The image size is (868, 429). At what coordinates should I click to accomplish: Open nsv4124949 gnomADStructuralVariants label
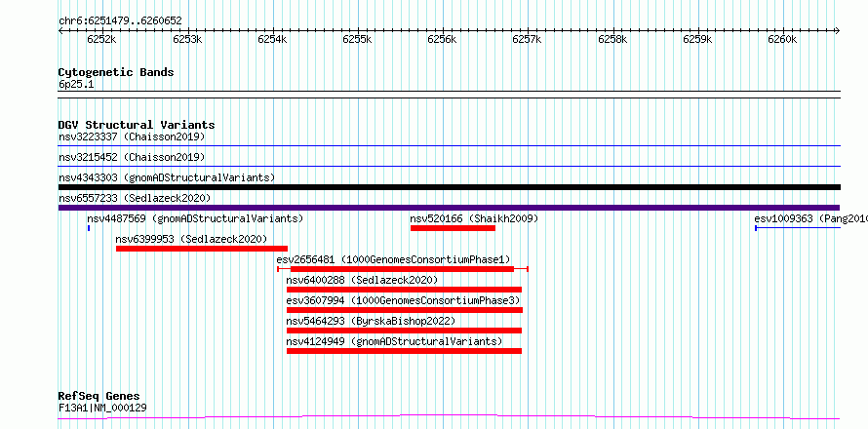pyautogui.click(x=394, y=341)
